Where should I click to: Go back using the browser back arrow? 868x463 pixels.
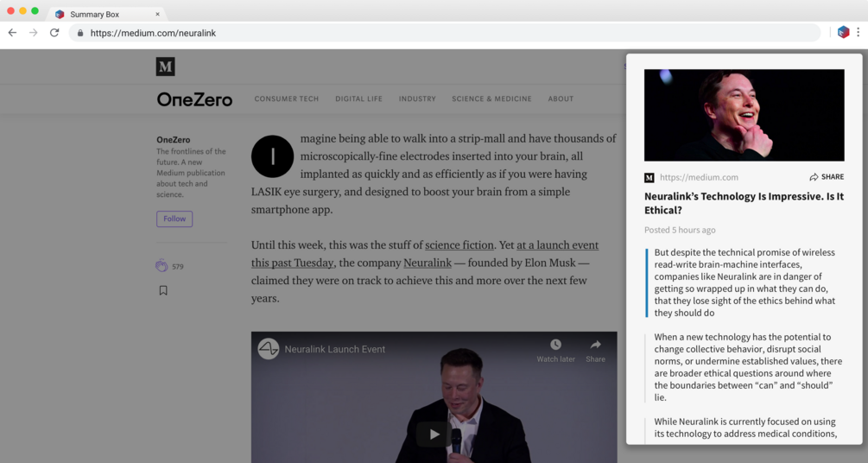click(x=12, y=33)
